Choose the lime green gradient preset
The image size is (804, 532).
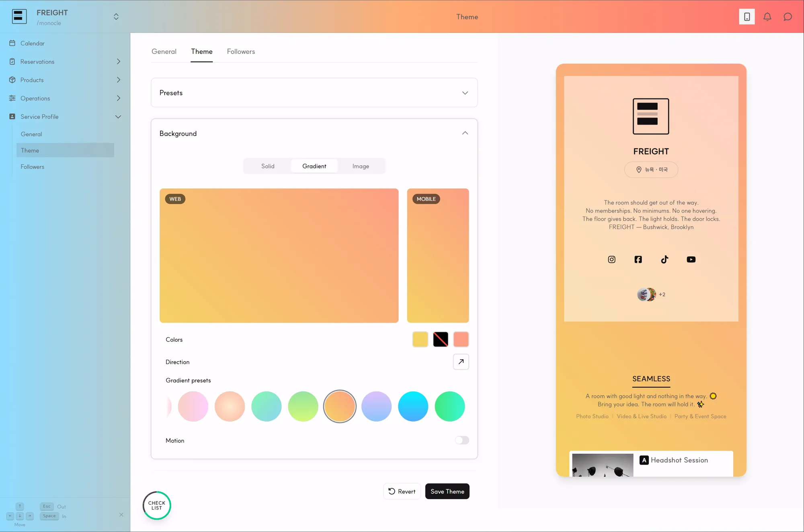point(303,407)
